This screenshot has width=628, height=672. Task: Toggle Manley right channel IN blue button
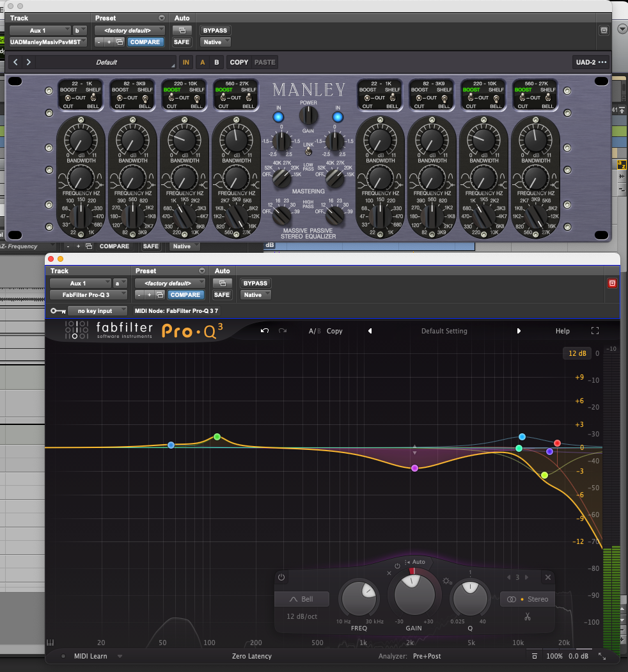pos(338,116)
